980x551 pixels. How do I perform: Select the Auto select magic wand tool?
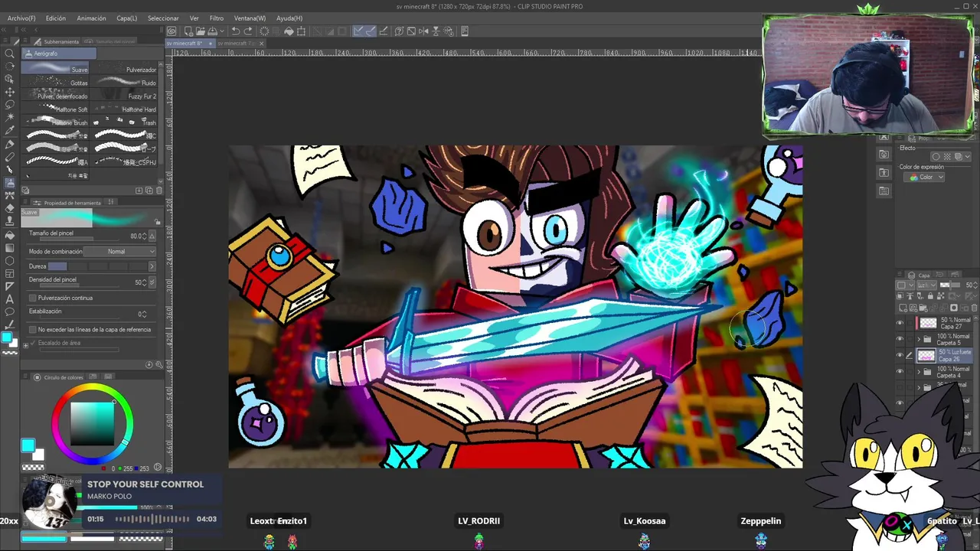point(9,118)
